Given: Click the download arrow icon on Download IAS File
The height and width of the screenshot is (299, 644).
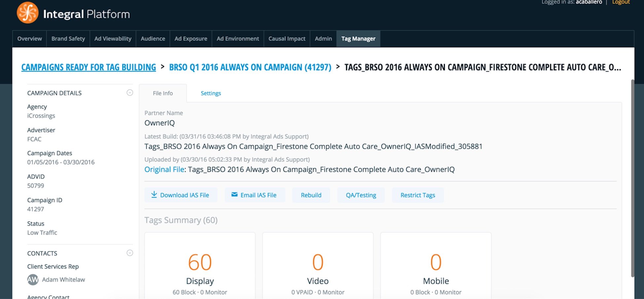Looking at the screenshot, I should click(154, 194).
